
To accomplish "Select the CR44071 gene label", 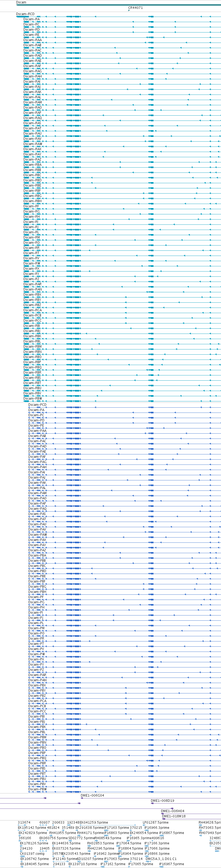I will click(135, 8).
